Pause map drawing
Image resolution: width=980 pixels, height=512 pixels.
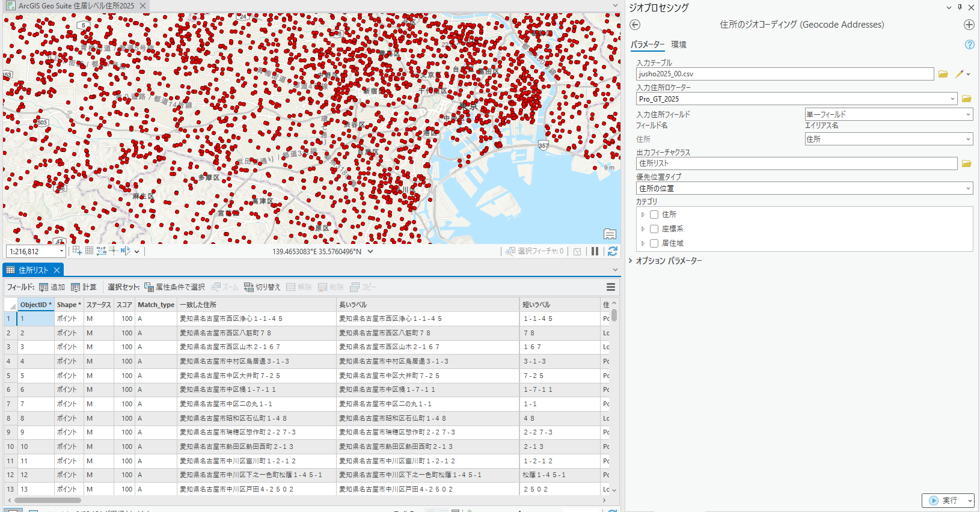point(595,251)
